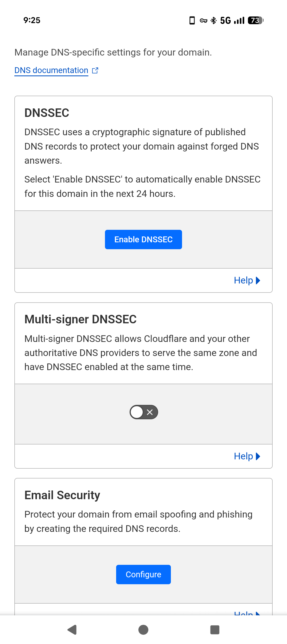Viewport: 287px width, 644px height.
Task: Expand Help under Multi-signer DNSSEC
Action: [247, 456]
